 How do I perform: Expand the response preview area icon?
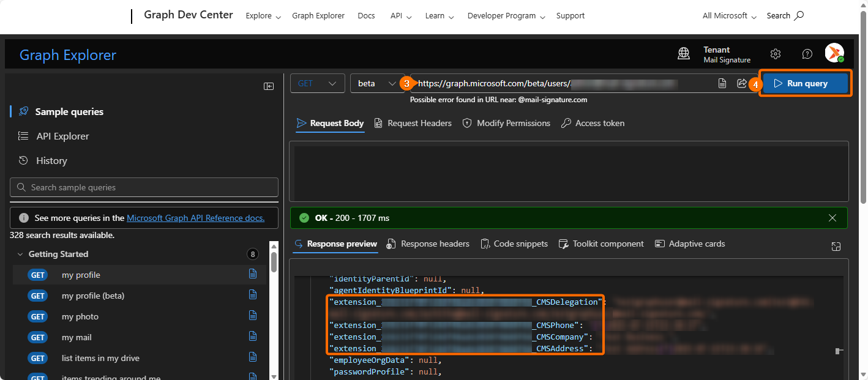point(836,246)
